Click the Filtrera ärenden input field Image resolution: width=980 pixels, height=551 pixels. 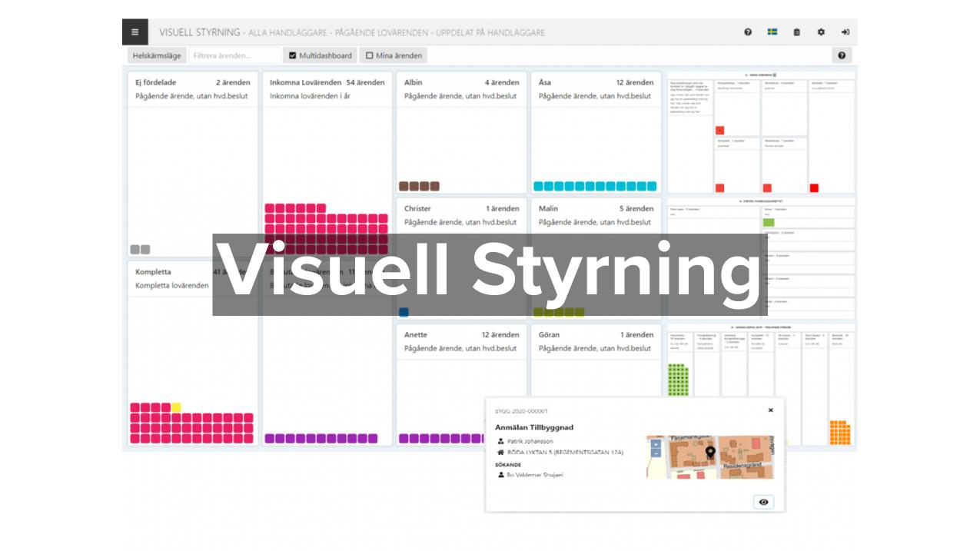pyautogui.click(x=235, y=55)
